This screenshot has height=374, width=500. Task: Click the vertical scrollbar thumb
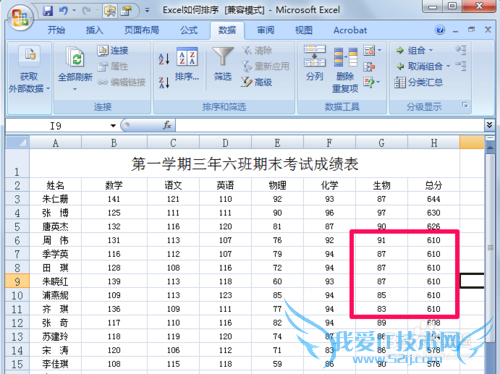(x=490, y=248)
